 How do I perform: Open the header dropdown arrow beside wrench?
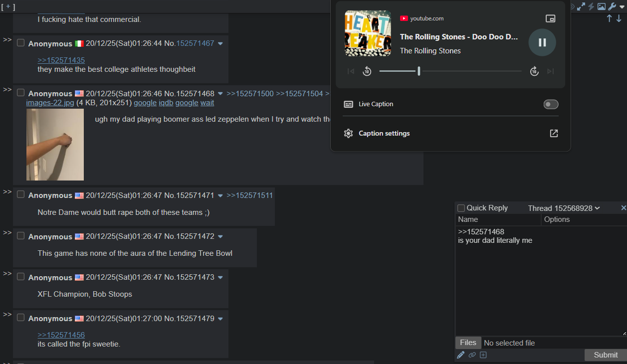tap(622, 6)
